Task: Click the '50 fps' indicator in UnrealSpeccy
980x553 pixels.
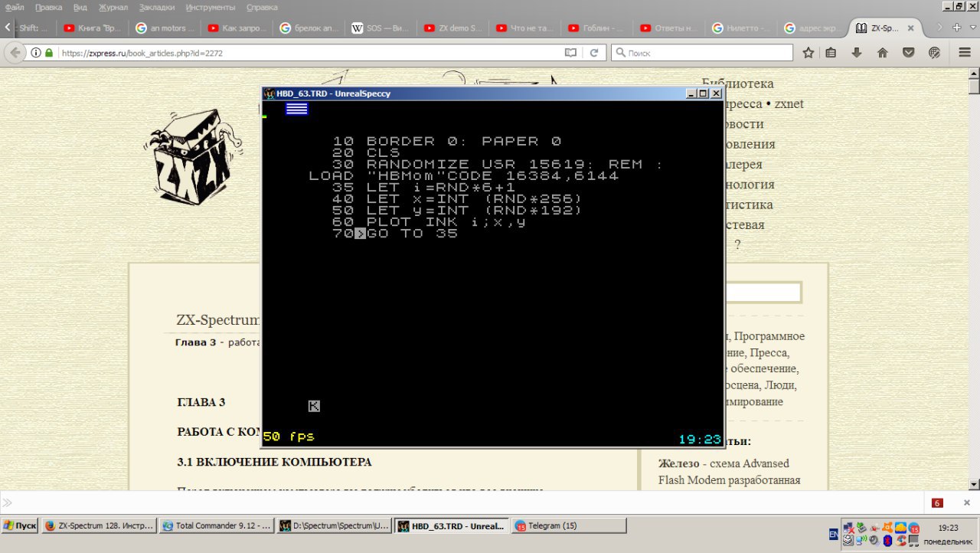Action: (289, 437)
